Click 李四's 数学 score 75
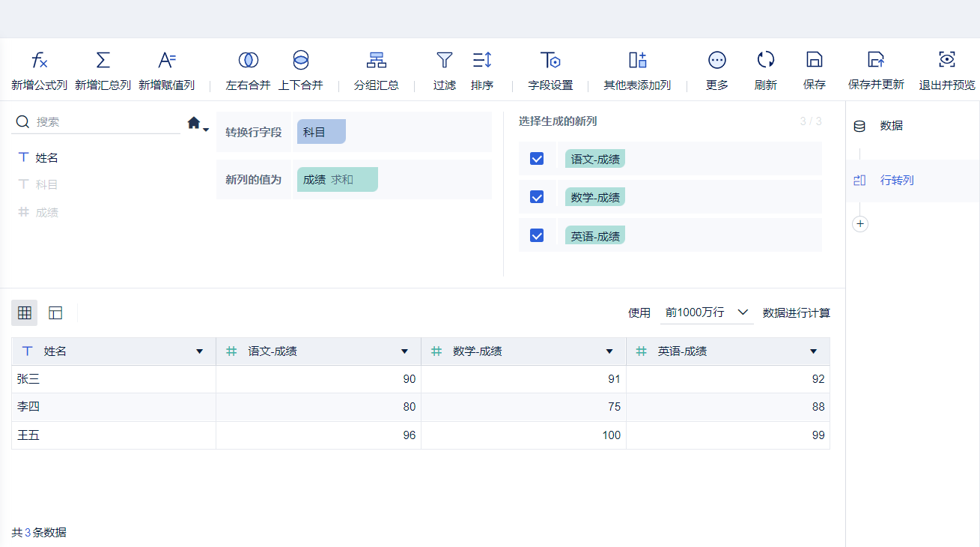 click(524, 407)
